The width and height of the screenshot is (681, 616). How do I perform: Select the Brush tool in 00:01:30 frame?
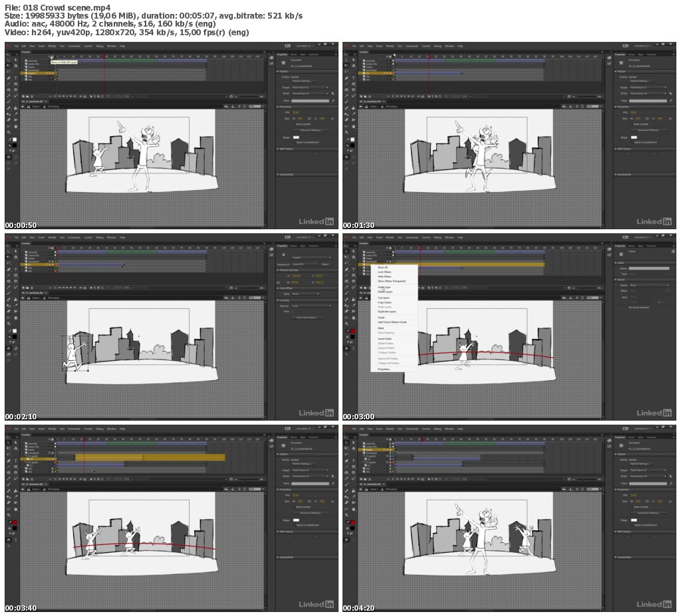click(346, 101)
